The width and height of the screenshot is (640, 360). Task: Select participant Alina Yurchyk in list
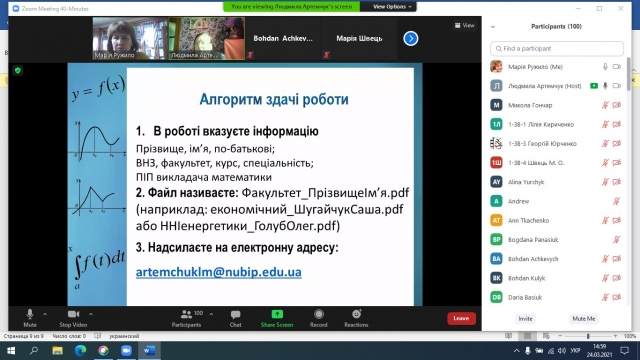pyautogui.click(x=556, y=182)
